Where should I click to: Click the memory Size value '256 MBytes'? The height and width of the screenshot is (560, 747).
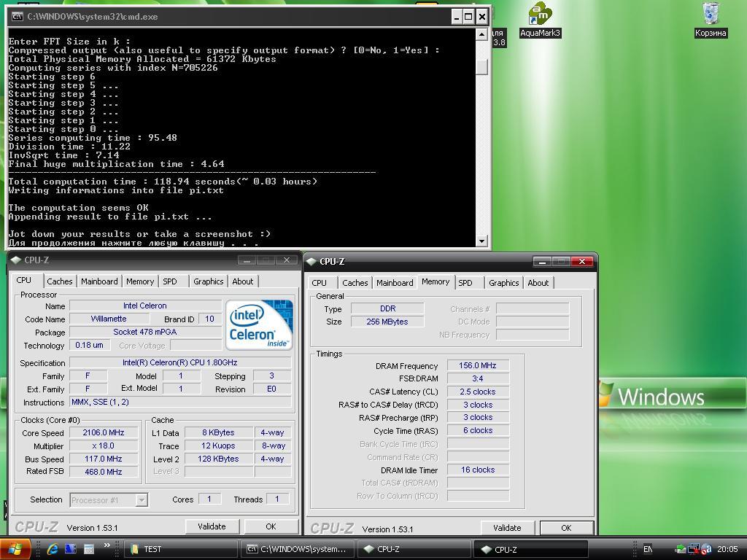(387, 322)
